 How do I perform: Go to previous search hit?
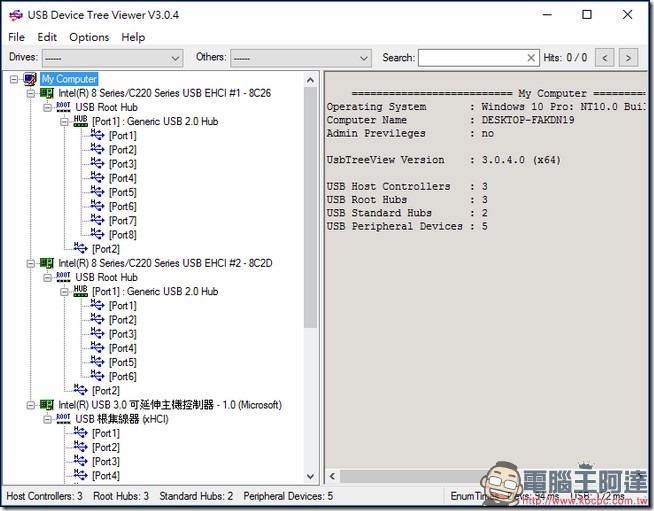coord(604,58)
